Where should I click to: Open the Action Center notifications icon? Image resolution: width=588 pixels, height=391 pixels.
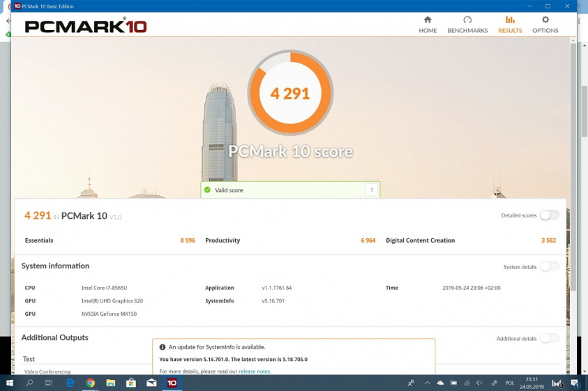click(x=575, y=383)
